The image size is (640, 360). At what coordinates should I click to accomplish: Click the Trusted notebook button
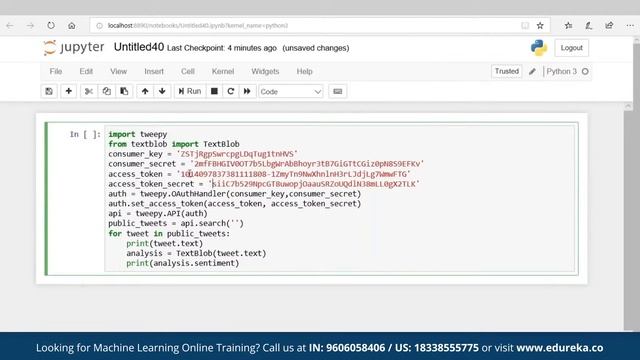(x=507, y=71)
